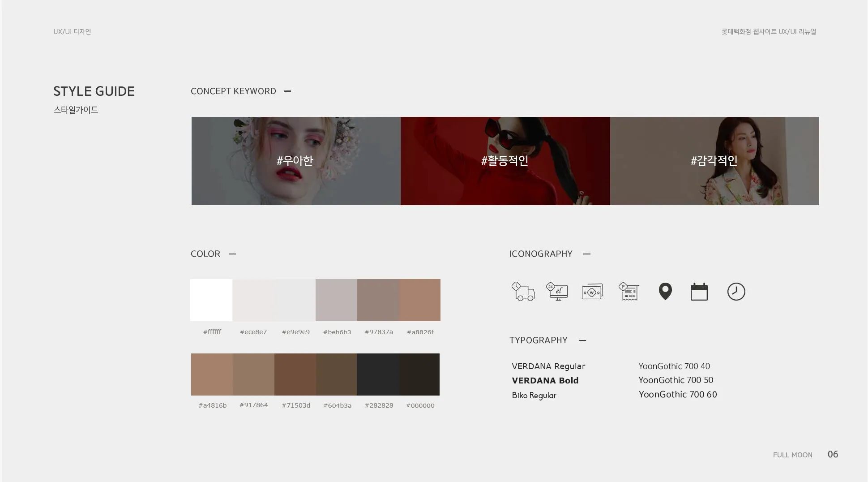Click the VERDANA Bold text
Screen dimensions: 868x482
[545, 380]
